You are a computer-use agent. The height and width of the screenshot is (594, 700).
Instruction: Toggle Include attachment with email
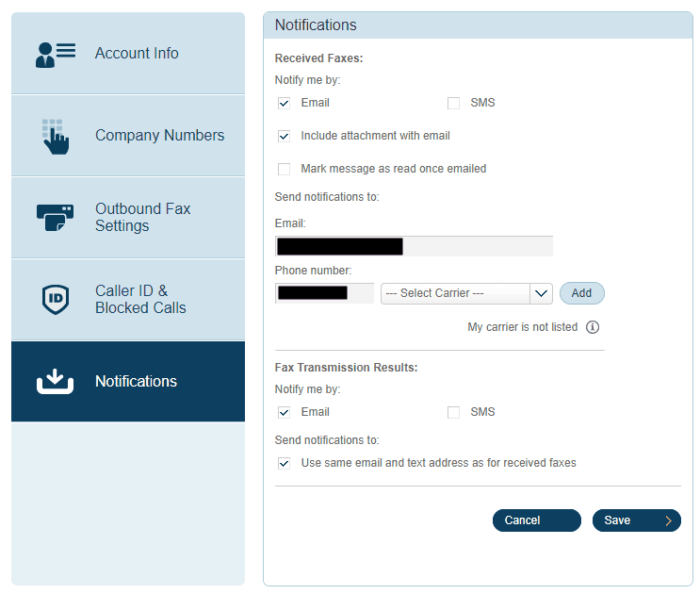coord(284,136)
